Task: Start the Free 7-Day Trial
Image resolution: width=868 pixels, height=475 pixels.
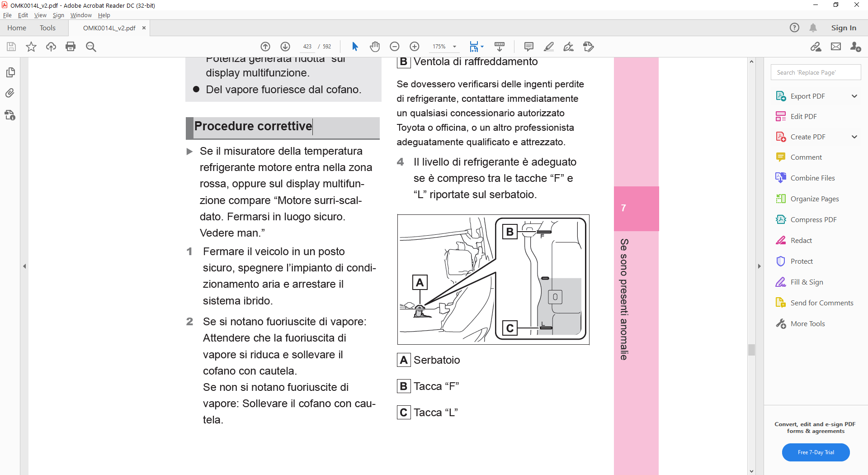Action: pos(816,452)
